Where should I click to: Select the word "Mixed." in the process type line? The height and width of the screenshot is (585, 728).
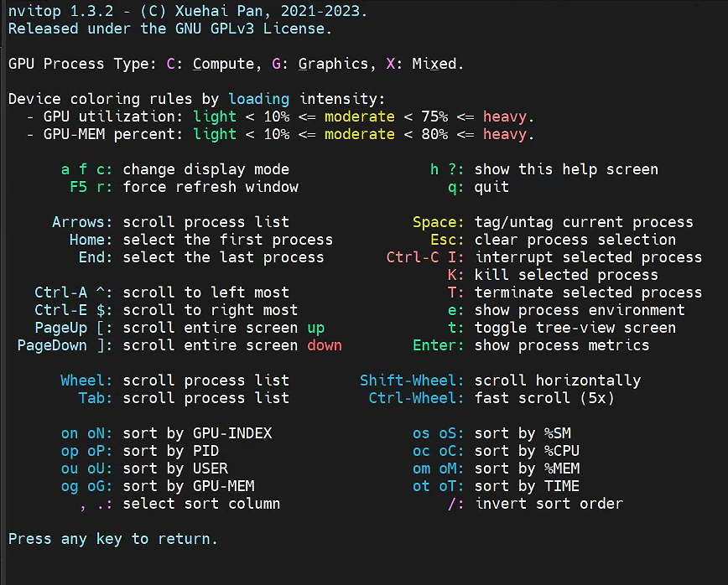pyautogui.click(x=438, y=64)
